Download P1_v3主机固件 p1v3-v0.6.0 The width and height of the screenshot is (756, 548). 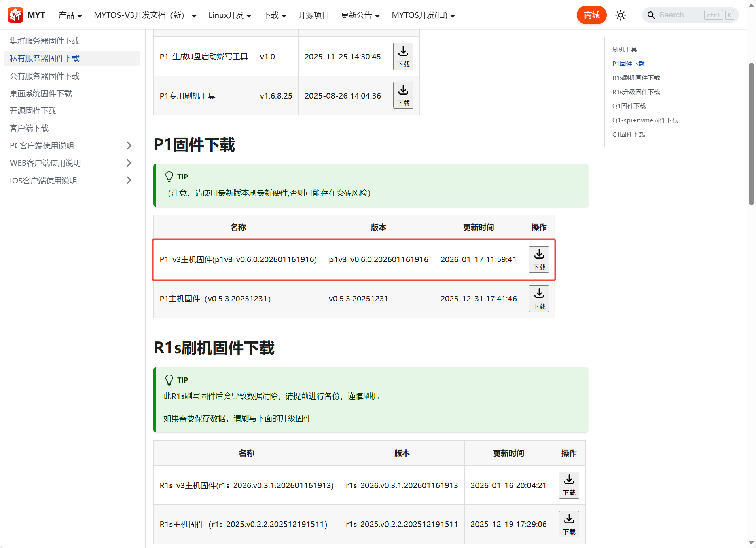[x=539, y=259]
